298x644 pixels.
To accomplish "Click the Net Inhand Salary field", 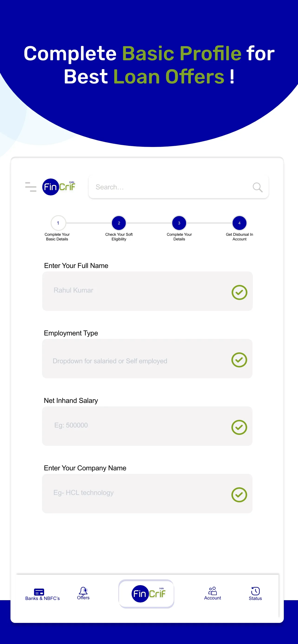I will 135,426.
